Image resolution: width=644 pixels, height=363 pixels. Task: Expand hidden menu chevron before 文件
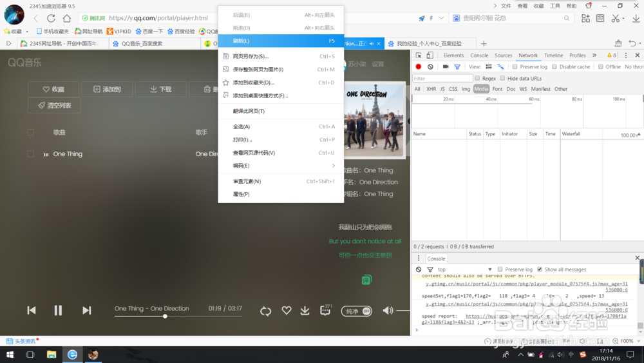coord(495,6)
